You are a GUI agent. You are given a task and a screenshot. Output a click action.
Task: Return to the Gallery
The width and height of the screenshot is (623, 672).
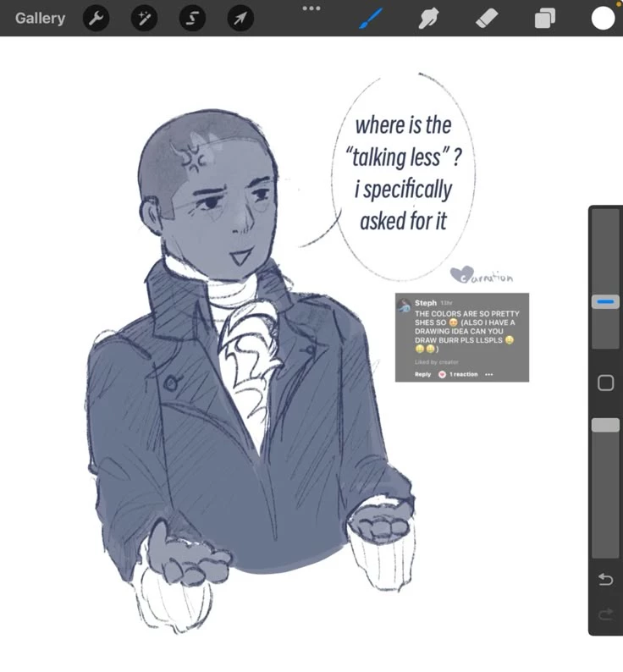coord(40,18)
